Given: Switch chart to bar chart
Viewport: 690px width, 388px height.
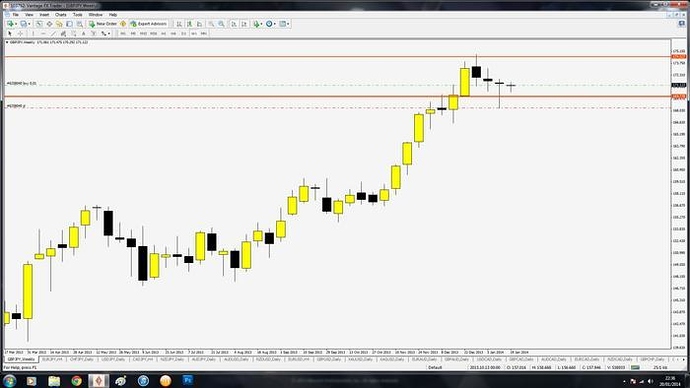Looking at the screenshot, I should 179,24.
